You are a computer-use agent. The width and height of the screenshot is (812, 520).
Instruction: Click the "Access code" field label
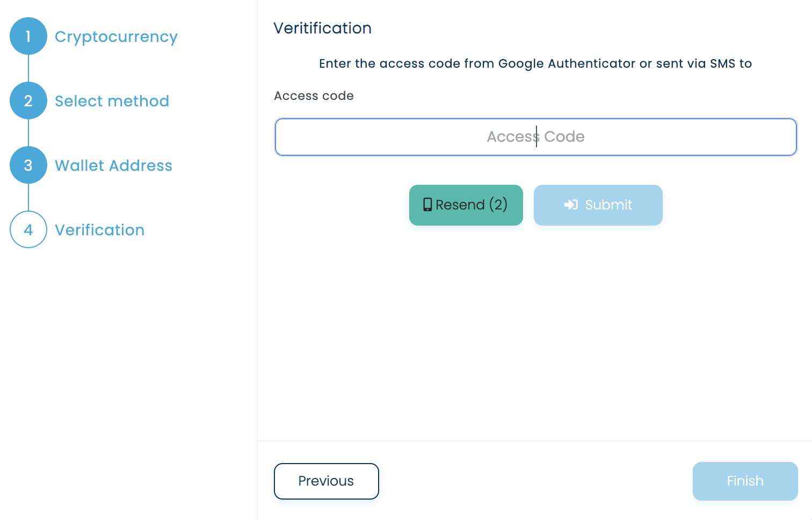[x=314, y=96]
